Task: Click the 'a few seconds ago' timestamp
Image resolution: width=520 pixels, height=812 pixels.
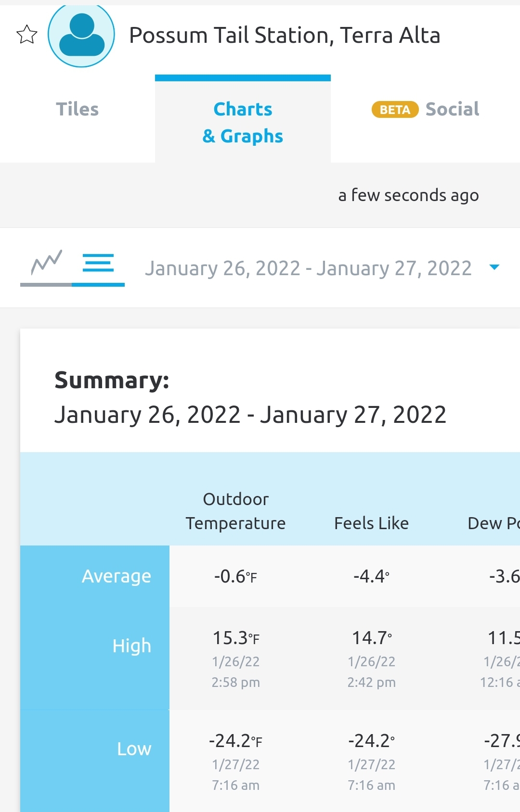Action: [x=408, y=195]
